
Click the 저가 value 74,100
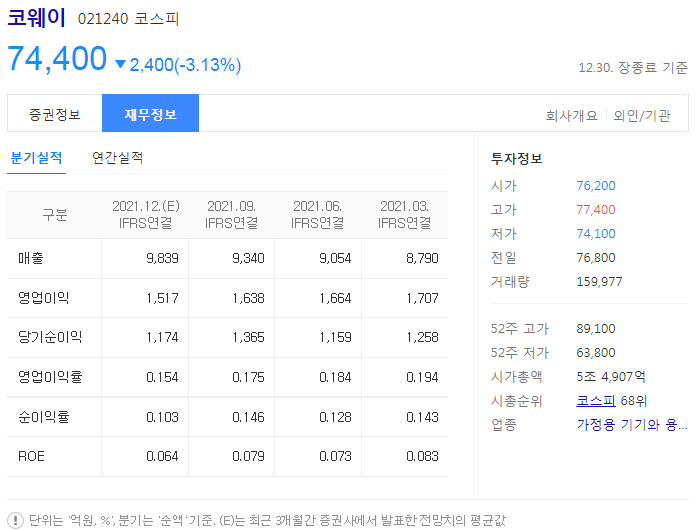point(596,234)
